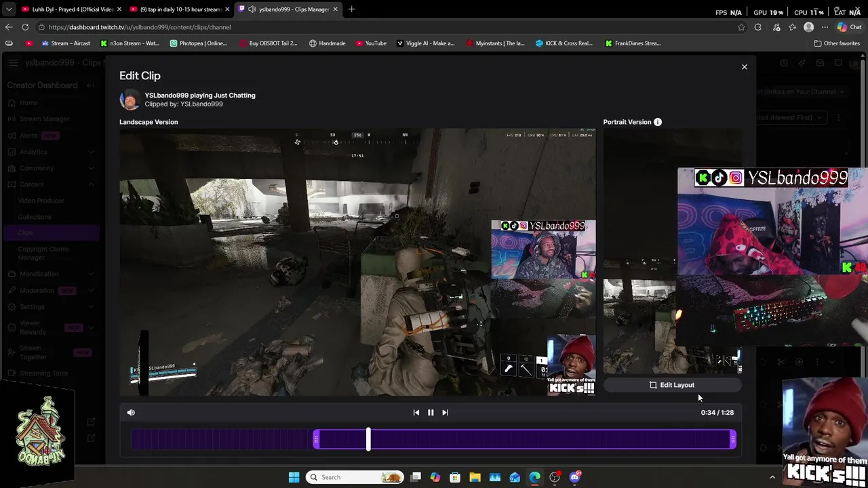This screenshot has width=868, height=488.
Task: Select yslbando999 Clips Manager tab
Action: click(288, 9)
